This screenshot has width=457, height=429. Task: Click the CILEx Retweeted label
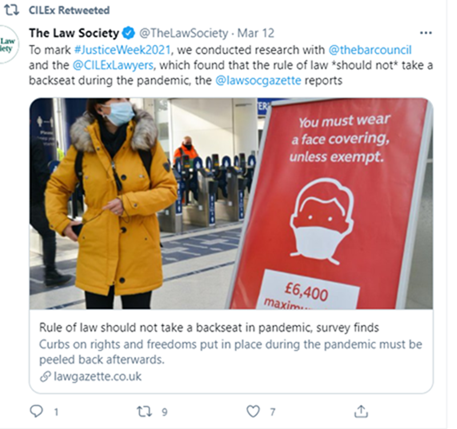(69, 10)
